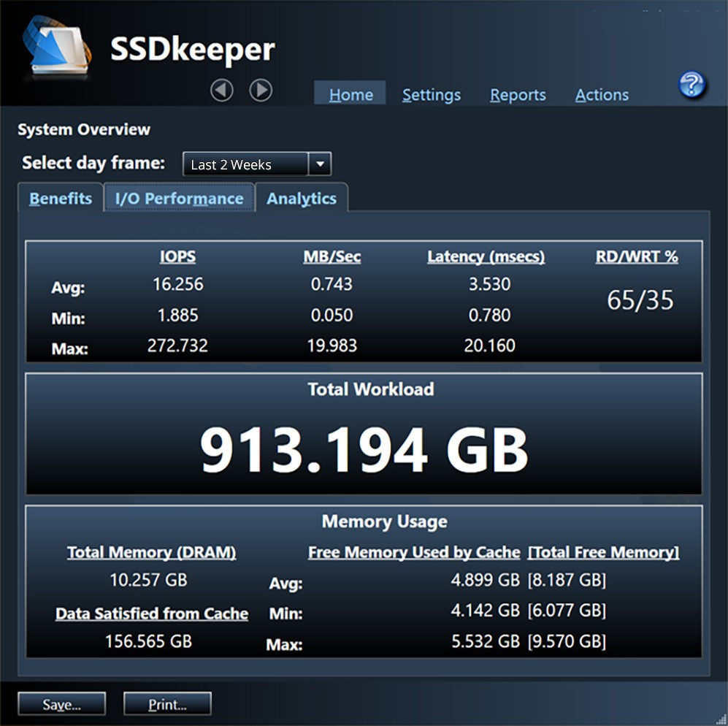Click minimum cache memory 4.142 GB
The image size is (728, 726).
tap(485, 610)
